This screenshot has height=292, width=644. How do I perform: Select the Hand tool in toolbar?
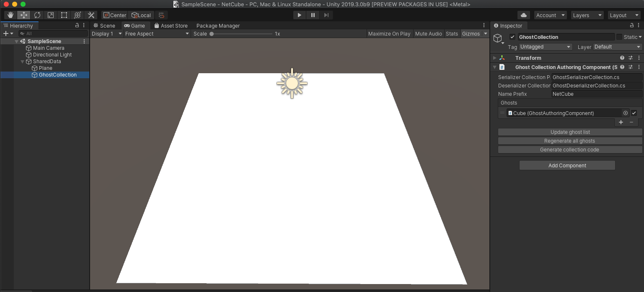10,15
